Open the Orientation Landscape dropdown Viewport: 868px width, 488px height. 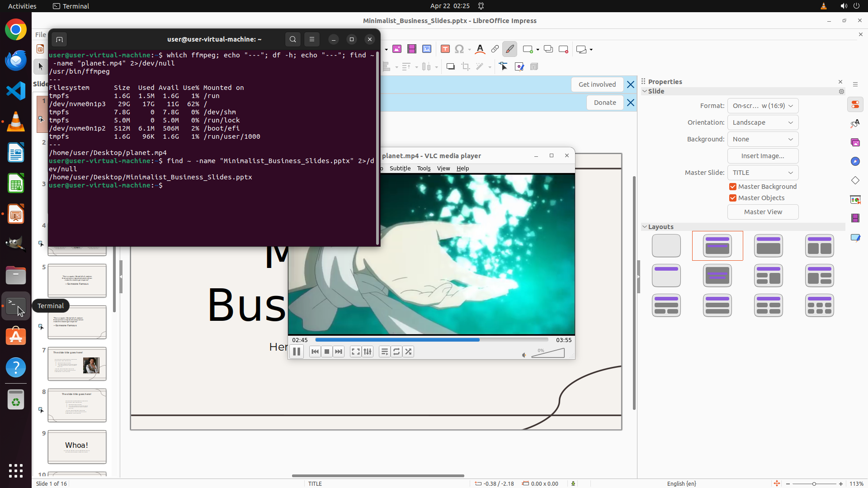coord(763,122)
